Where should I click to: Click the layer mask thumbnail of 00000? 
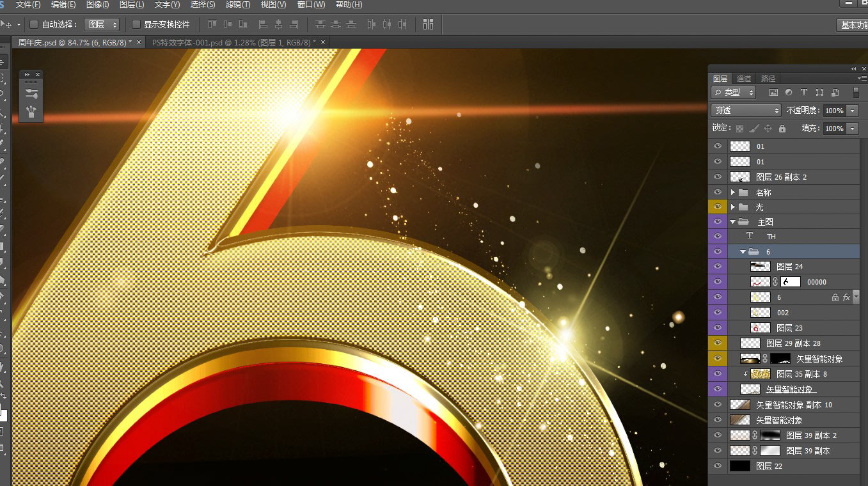[x=790, y=282]
